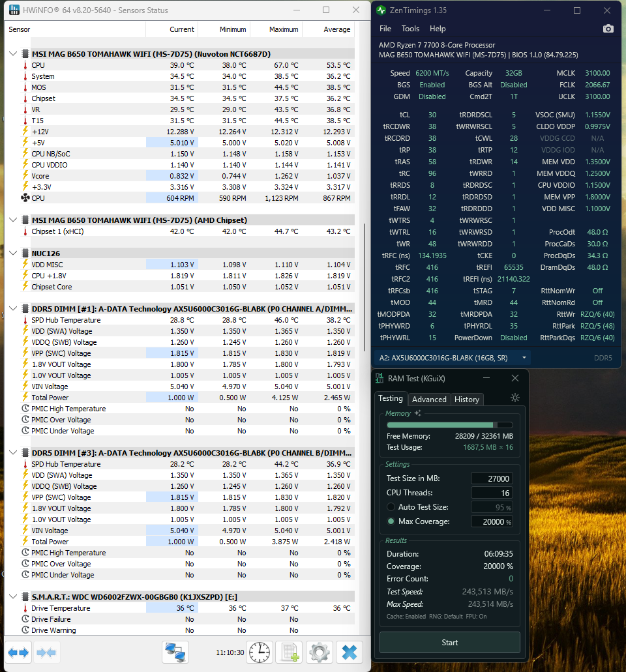Start logging with the sheet plus icon
The image size is (626, 672).
point(290,652)
